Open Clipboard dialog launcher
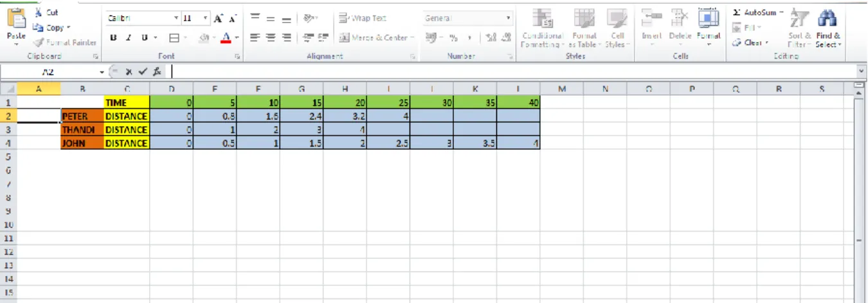The width and height of the screenshot is (868, 303). (x=96, y=57)
